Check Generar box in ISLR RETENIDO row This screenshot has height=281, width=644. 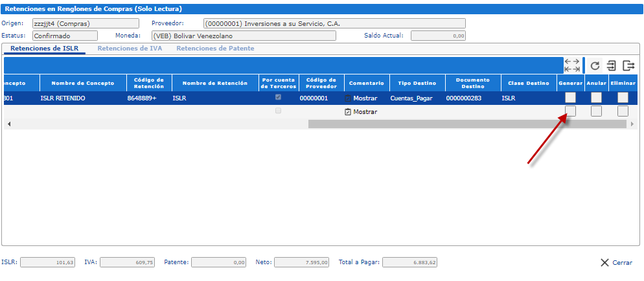(570, 98)
